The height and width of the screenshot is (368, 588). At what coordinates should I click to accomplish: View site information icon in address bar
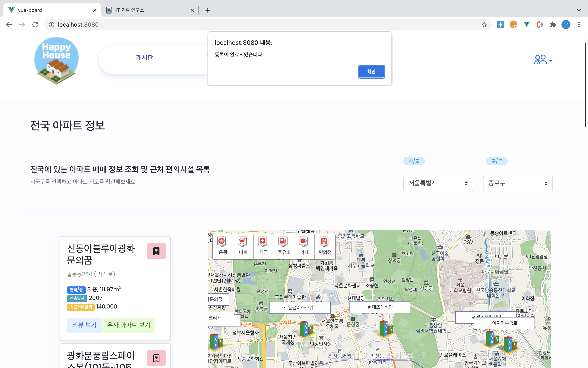(x=51, y=25)
